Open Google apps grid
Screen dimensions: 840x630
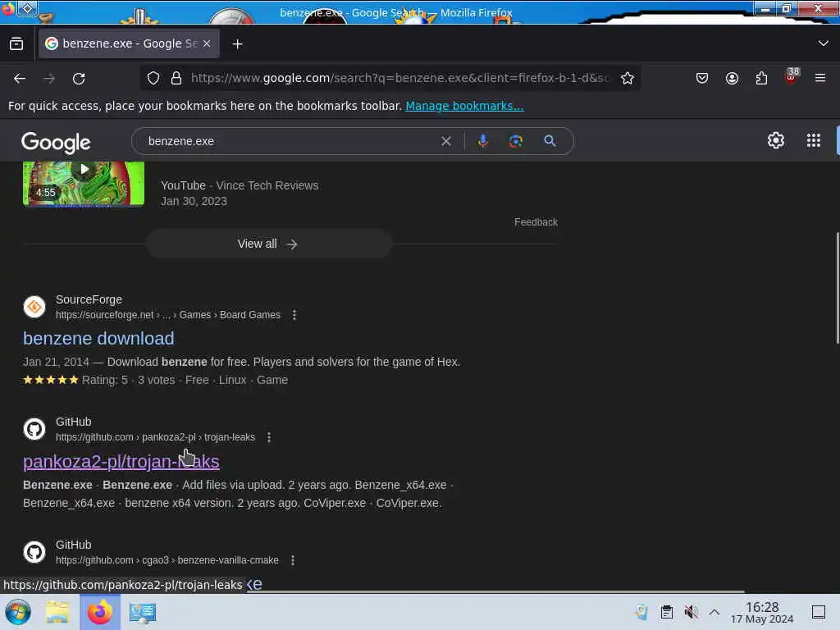pos(813,140)
